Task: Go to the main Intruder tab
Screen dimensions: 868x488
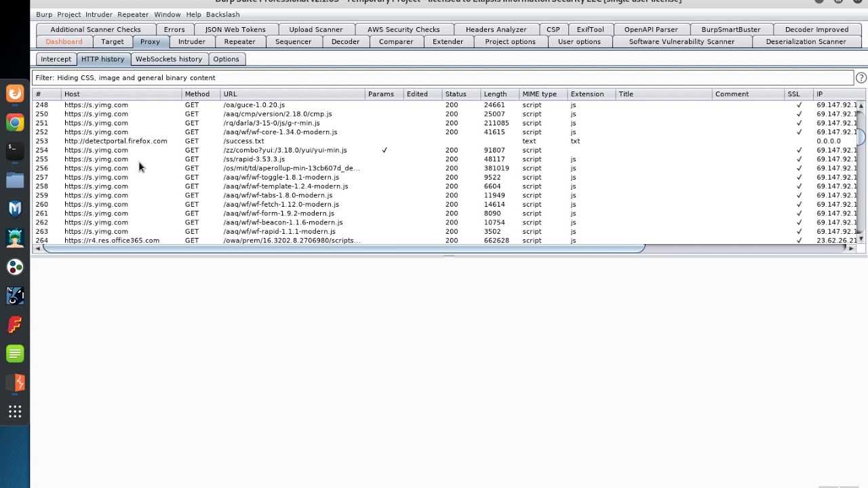Action: 192,41
